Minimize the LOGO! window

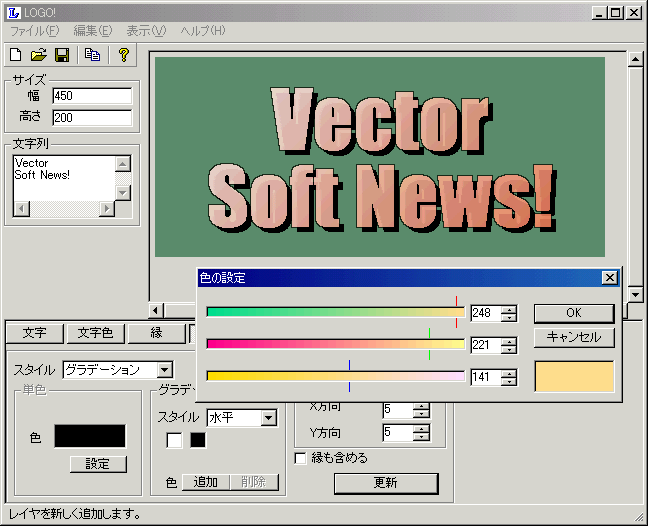[599, 13]
